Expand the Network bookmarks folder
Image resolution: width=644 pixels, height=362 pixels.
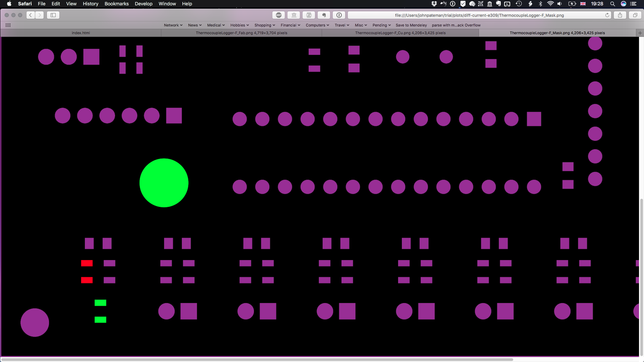[173, 25]
